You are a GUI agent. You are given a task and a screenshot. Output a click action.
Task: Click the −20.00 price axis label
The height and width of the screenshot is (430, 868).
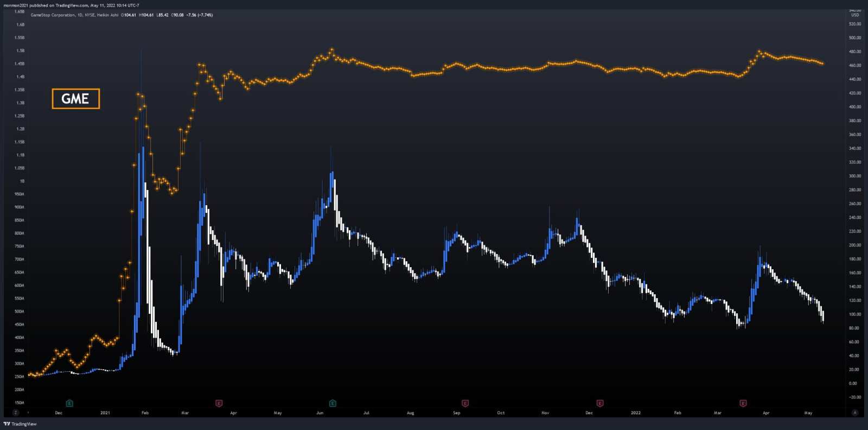tap(855, 397)
